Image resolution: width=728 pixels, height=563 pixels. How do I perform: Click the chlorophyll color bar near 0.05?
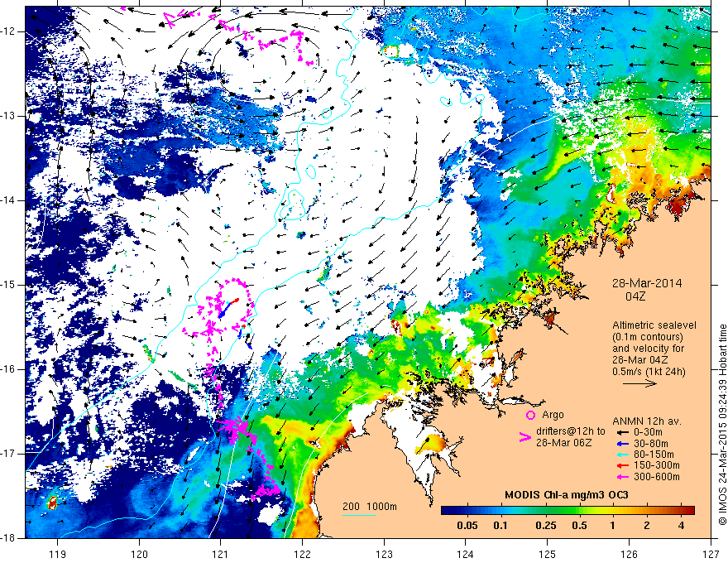pos(467,510)
